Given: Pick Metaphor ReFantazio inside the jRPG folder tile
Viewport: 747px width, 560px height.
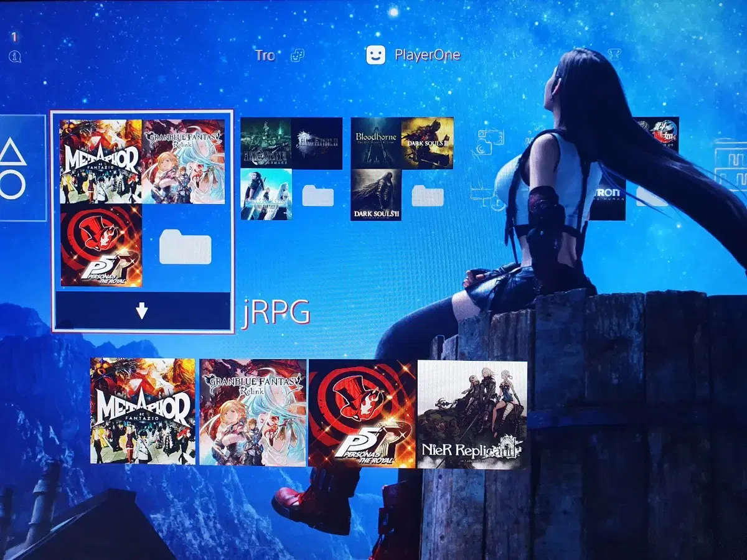Looking at the screenshot, I should (101, 162).
